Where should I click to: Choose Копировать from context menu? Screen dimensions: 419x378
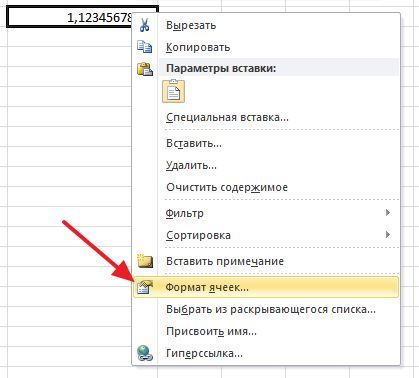(x=266, y=47)
